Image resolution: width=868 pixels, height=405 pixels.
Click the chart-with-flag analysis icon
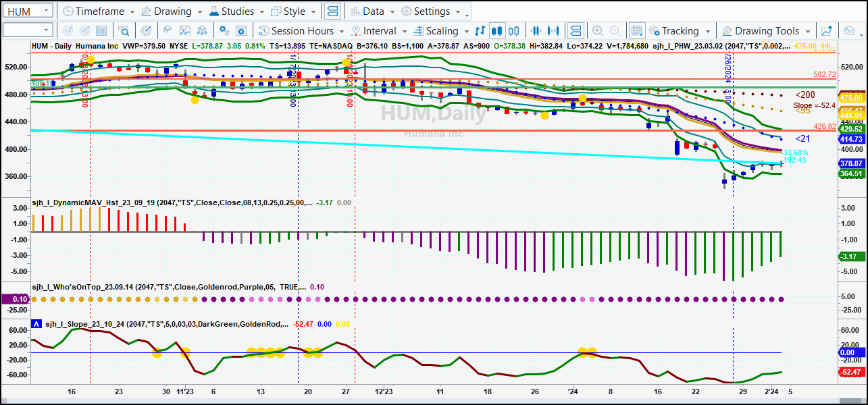185,30
